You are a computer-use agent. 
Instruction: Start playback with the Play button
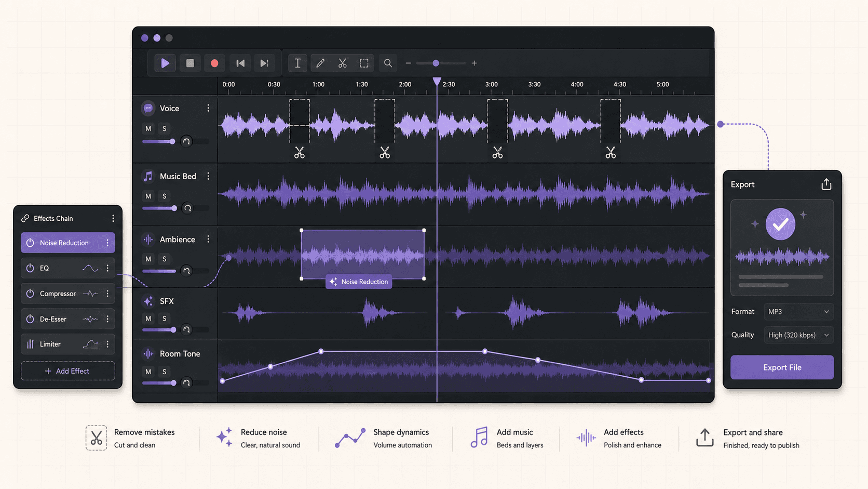[x=165, y=63]
